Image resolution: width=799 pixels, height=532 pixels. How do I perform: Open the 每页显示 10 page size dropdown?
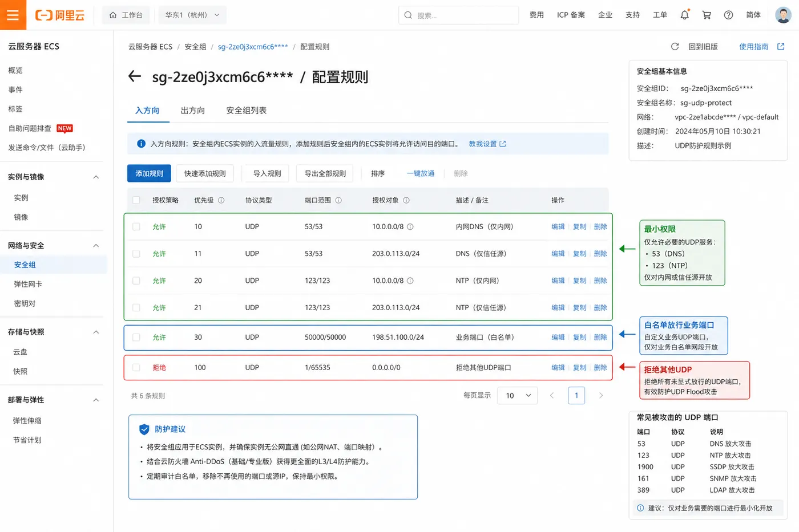[x=518, y=395]
